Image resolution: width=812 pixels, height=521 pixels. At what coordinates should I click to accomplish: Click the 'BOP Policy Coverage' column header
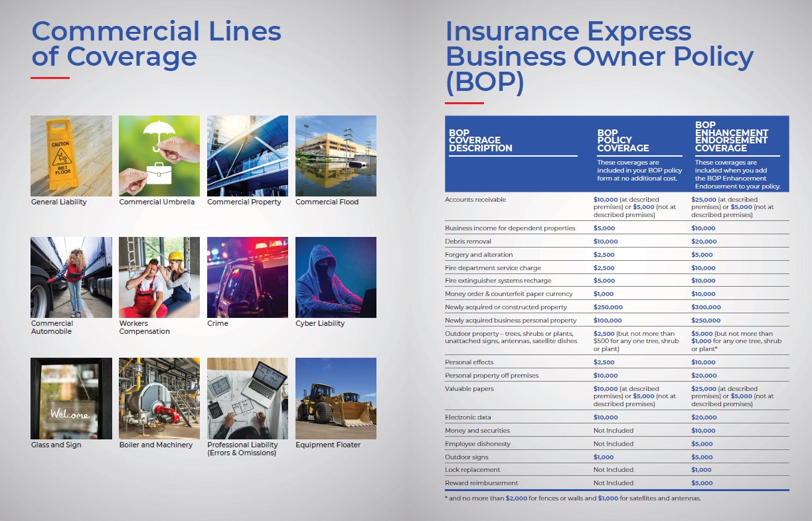pos(623,140)
